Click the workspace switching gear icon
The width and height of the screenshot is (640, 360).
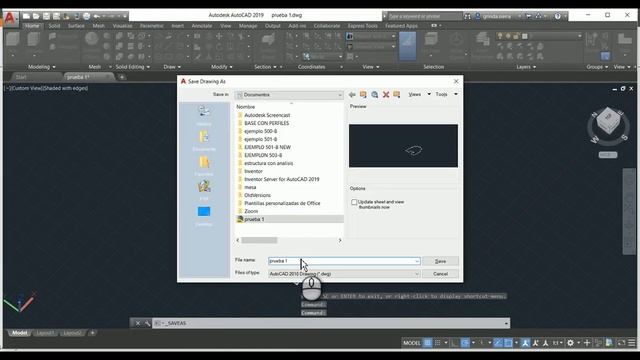570,343
